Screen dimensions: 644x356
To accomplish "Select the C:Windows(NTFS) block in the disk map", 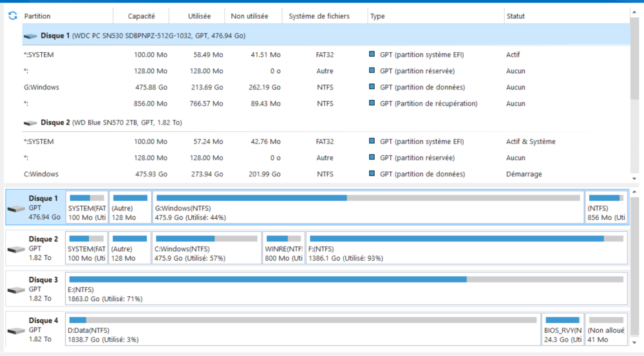I will click(x=207, y=248).
